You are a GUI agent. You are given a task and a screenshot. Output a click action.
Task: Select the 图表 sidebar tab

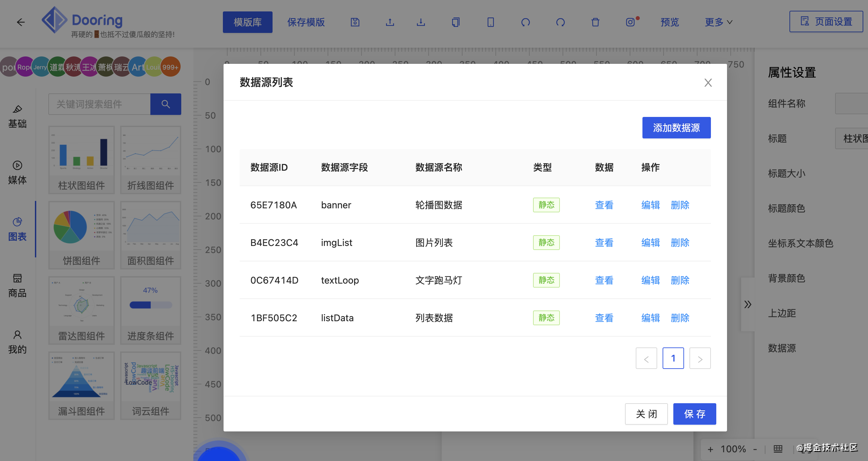pos(17,229)
